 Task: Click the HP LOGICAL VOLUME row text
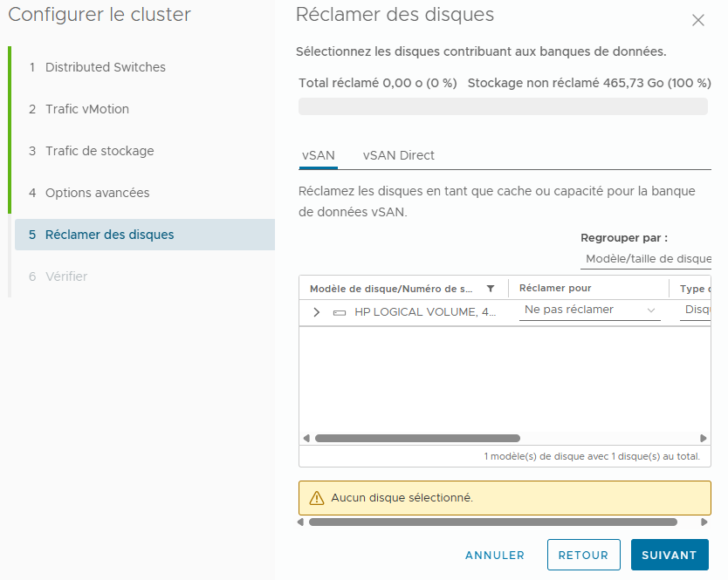(425, 312)
